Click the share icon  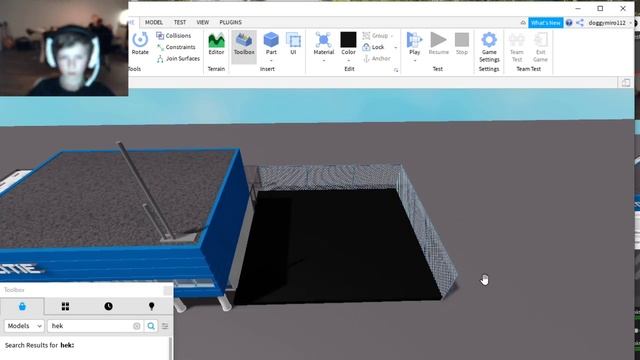click(580, 23)
